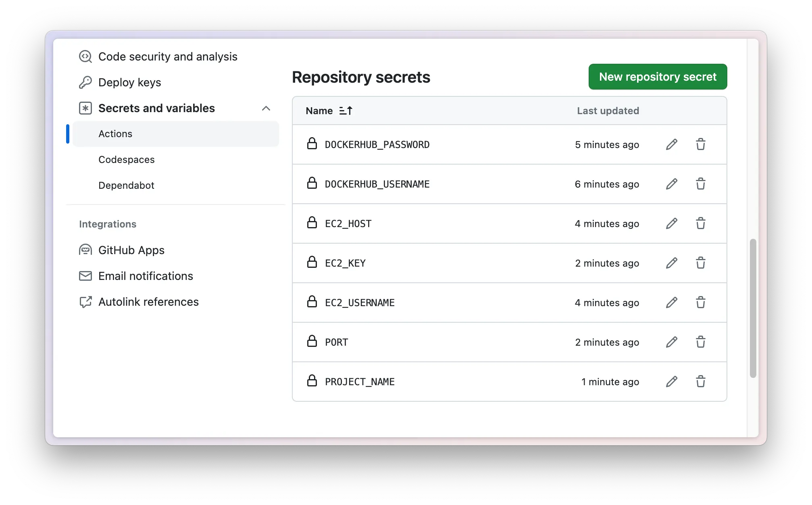Open the Secrets and variables menu heading
Screen dimensions: 812x505
(156, 108)
